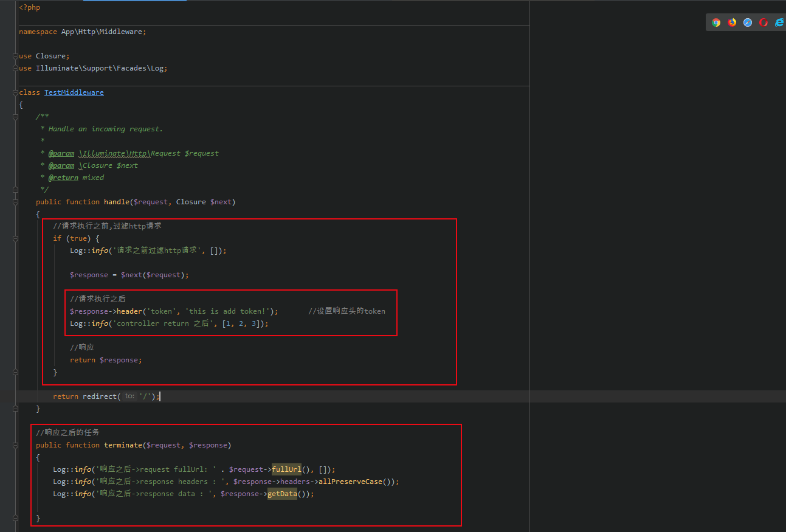
Task: Click comment '//设置响应头的token'
Action: click(x=347, y=311)
